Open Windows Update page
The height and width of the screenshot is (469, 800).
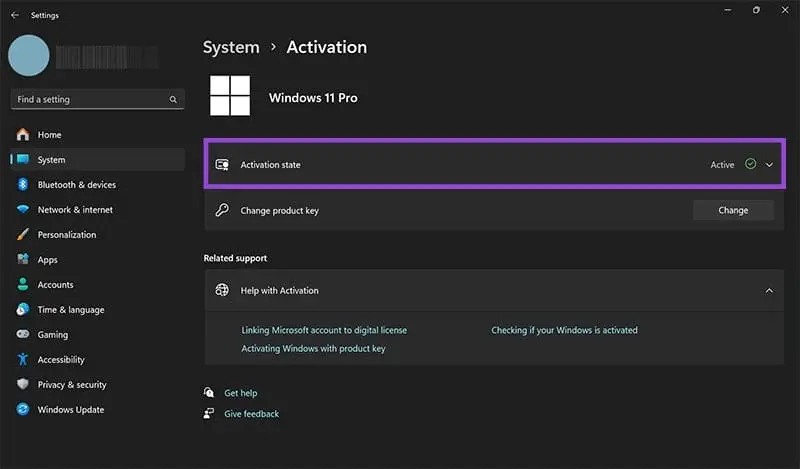pos(97,410)
